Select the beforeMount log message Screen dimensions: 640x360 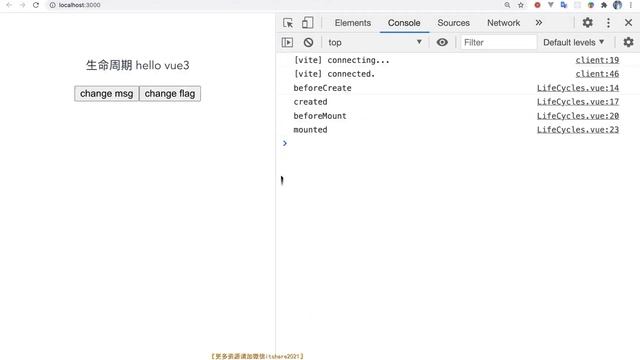(320, 116)
